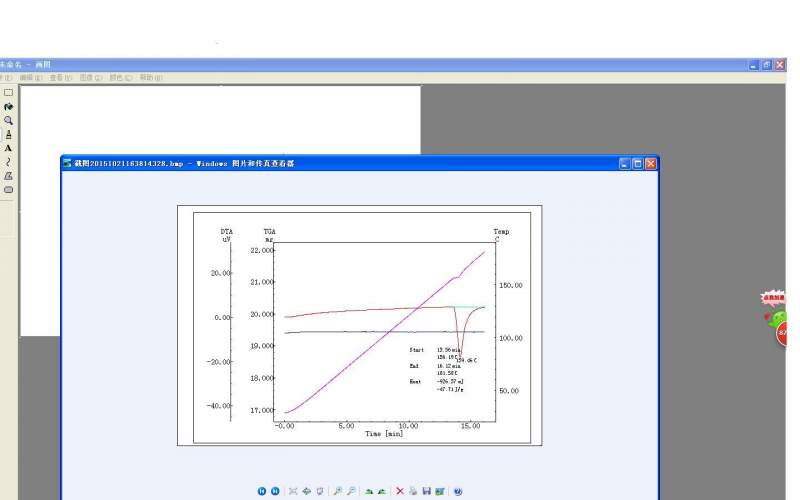The image size is (800, 500).
Task: Close the Paint window
Action: click(780, 65)
